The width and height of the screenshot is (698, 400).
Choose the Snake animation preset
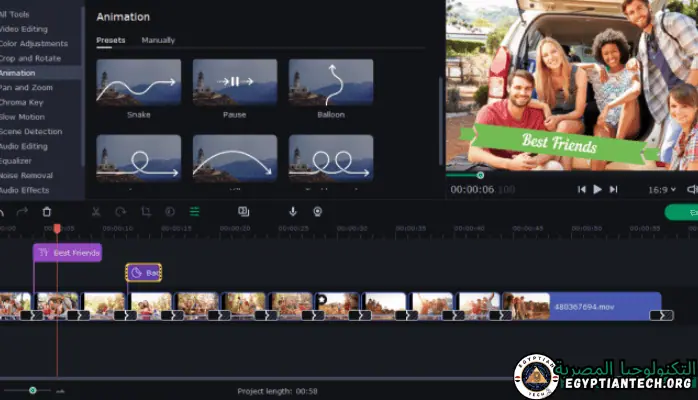138,83
